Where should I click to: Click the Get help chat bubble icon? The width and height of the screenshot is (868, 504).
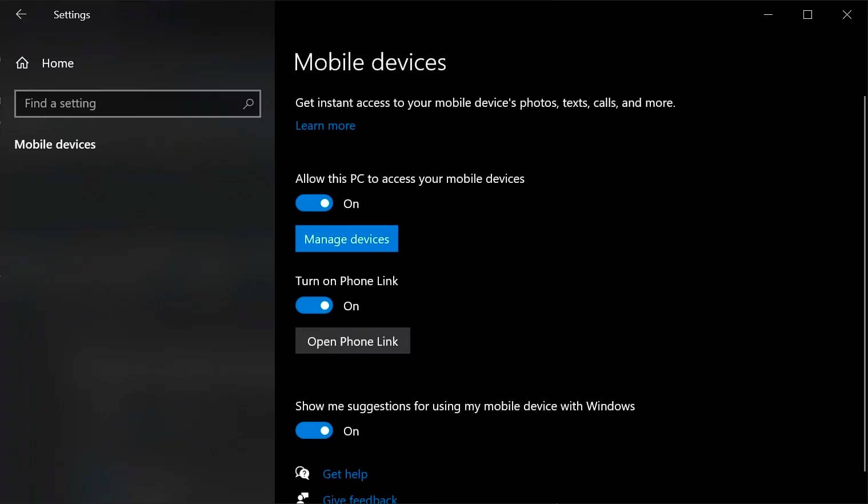click(x=302, y=473)
